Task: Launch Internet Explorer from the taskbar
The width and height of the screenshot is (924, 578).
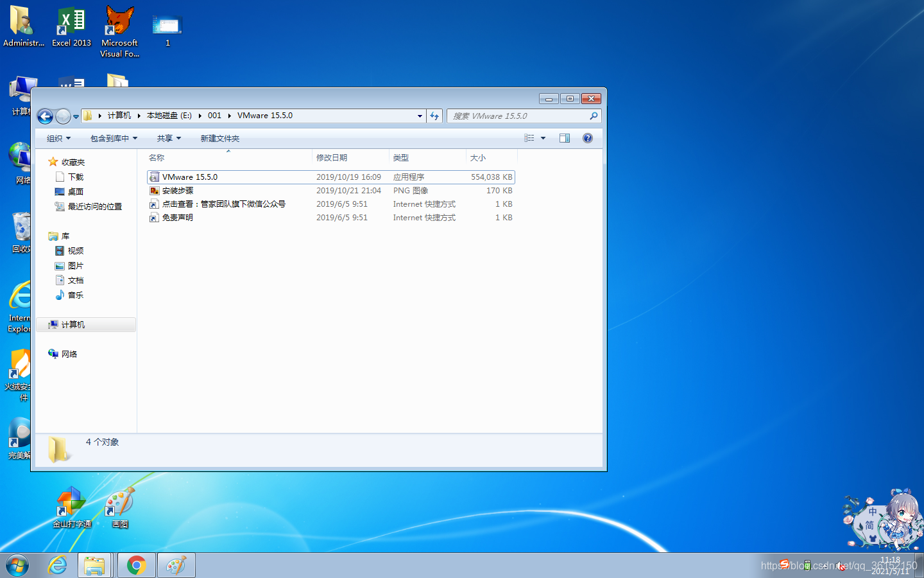Action: pyautogui.click(x=58, y=566)
